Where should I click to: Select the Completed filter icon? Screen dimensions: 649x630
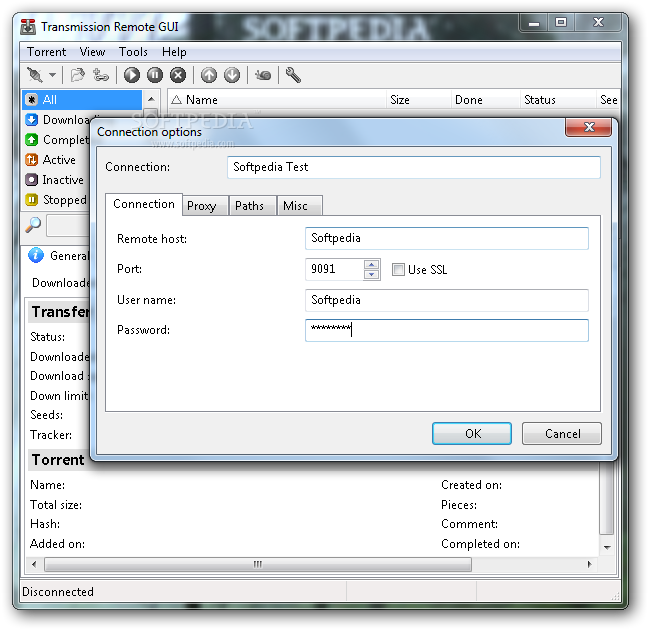coord(31,139)
